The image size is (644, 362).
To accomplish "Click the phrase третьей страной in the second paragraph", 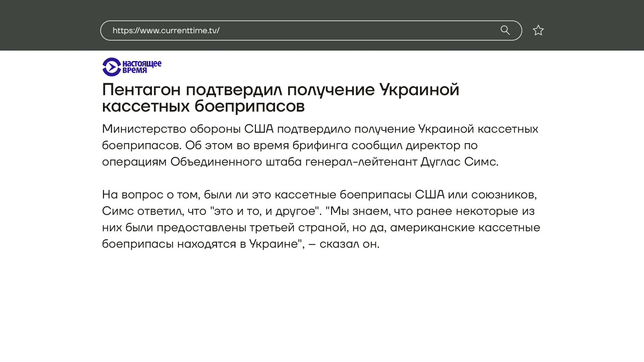I will [x=298, y=227].
